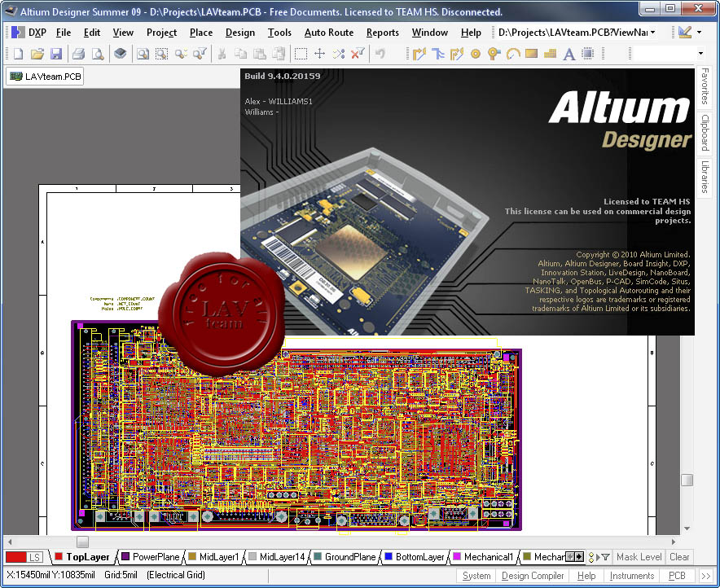Click the Zoom Filtered Objects funnel icon

coord(200,55)
